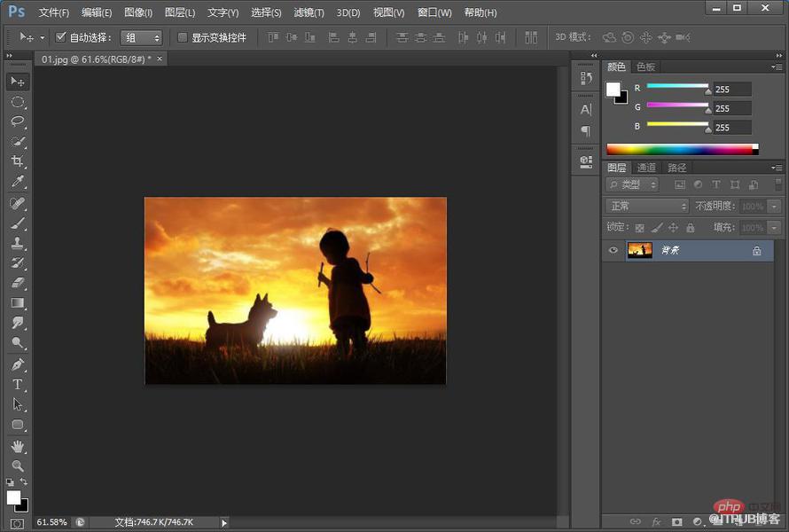The width and height of the screenshot is (789, 532).
Task: Open the 正常 blend mode dropdown
Action: 647,206
